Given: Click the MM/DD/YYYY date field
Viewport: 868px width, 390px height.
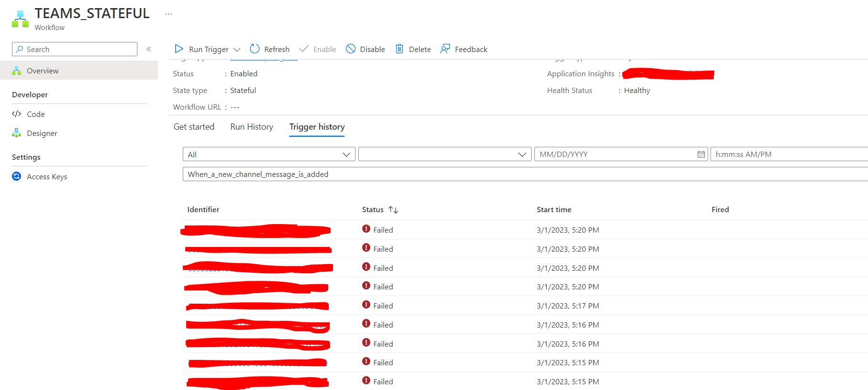Looking at the screenshot, I should 621,154.
